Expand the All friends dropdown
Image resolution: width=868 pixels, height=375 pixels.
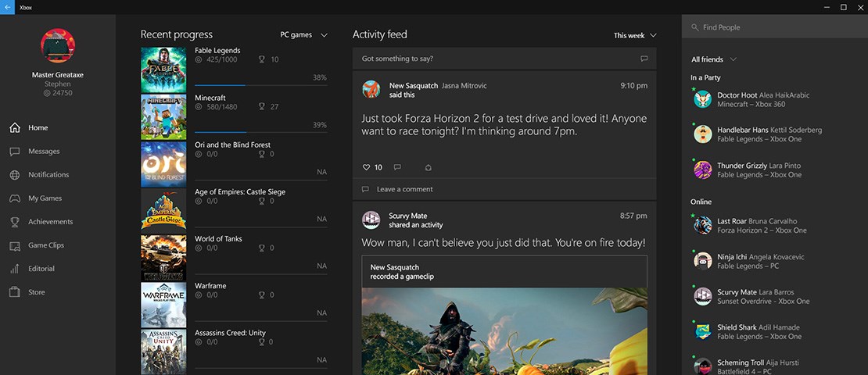(714, 59)
